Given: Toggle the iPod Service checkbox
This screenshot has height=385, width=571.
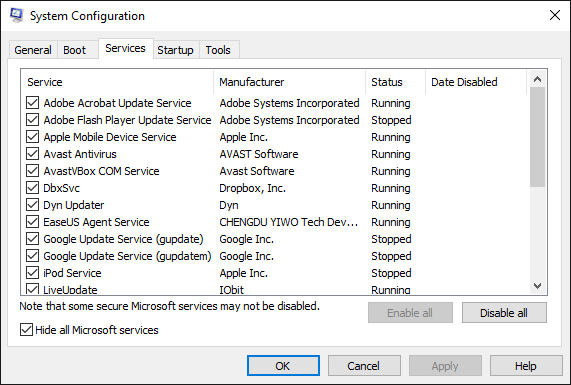Looking at the screenshot, I should pos(32,273).
